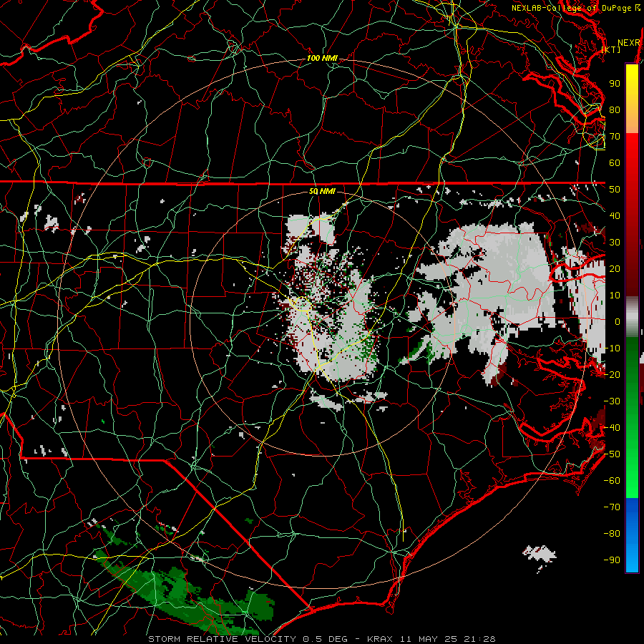Click the 0.5 DEG elevation angle text
The width and height of the screenshot is (644, 644).
(x=325, y=639)
